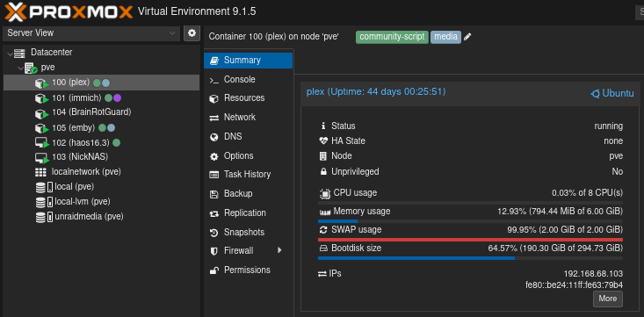Click the immich container cube icon

pyautogui.click(x=41, y=98)
